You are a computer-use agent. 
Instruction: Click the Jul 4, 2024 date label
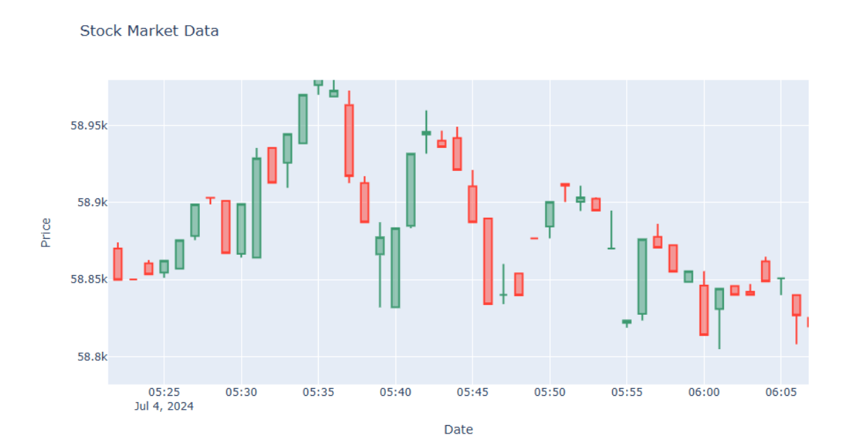click(x=164, y=406)
